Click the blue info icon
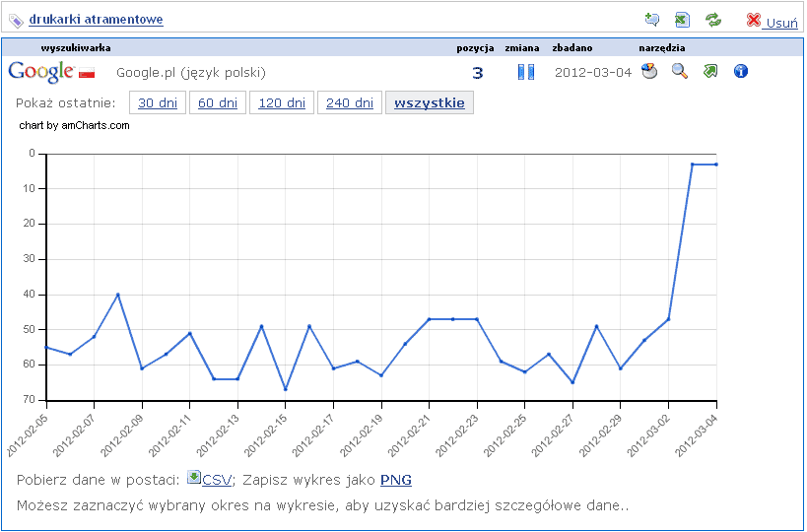The width and height of the screenshot is (807, 532). tap(742, 71)
